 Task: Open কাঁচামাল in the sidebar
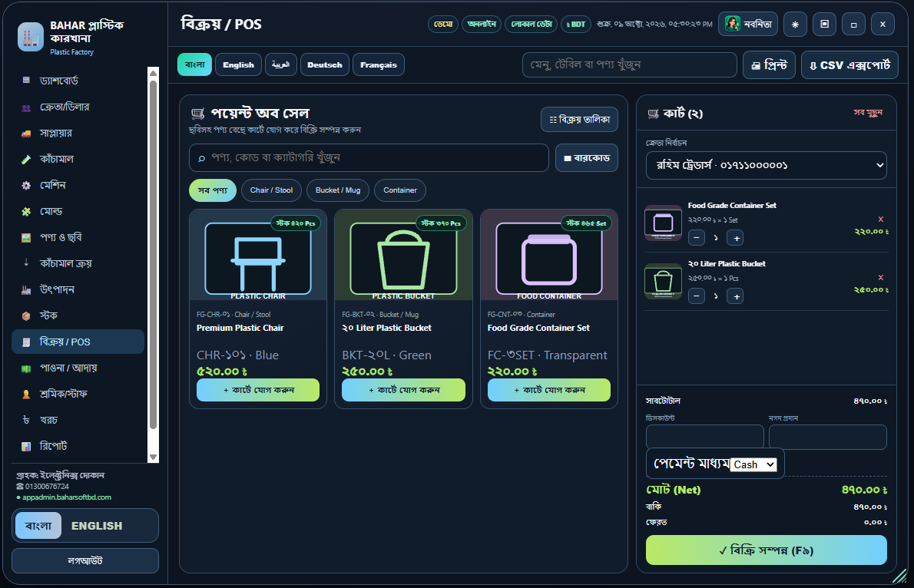[78, 159]
